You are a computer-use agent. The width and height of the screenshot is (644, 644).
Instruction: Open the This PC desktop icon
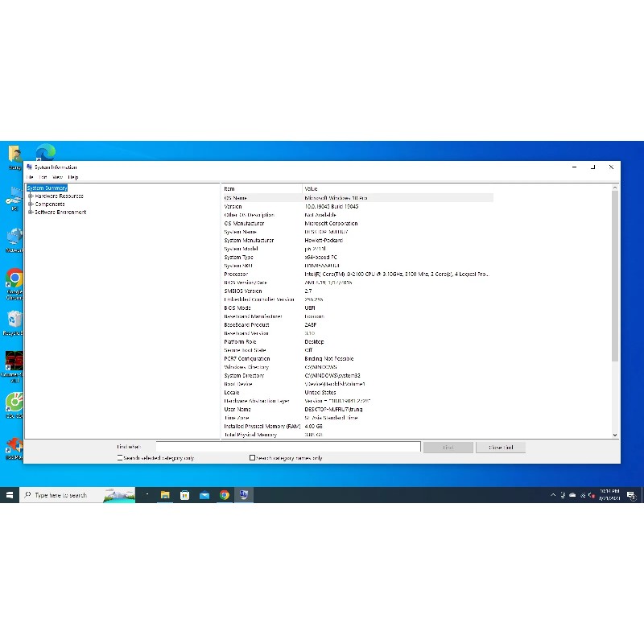pos(14,198)
